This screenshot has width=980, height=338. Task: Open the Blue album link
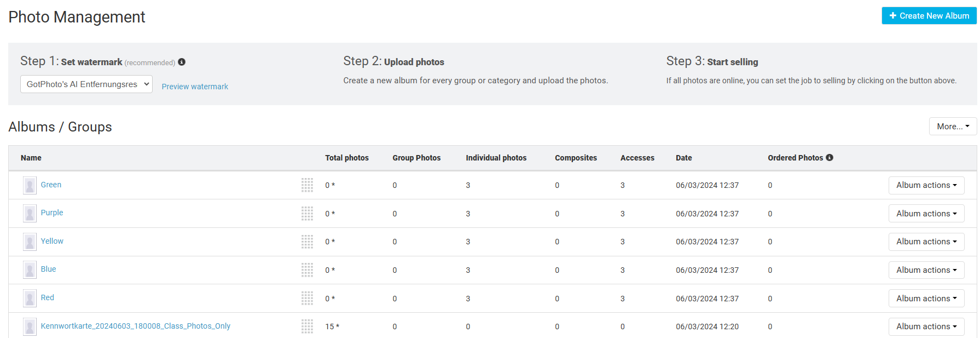[48, 269]
